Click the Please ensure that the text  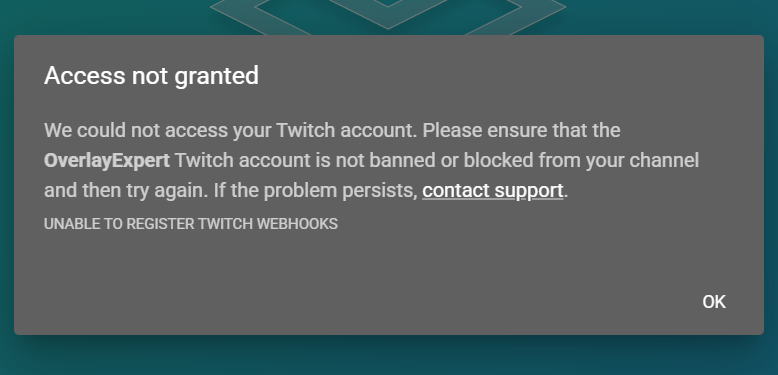tap(521, 130)
